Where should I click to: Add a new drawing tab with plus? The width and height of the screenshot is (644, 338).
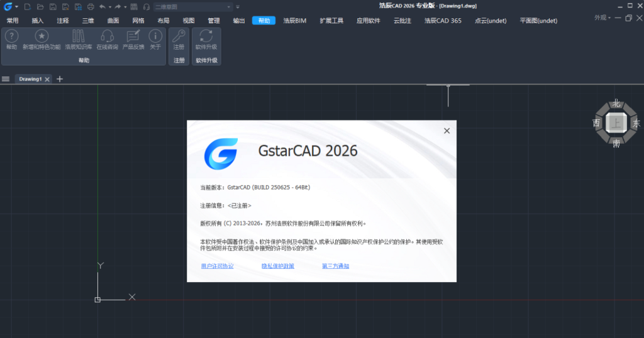tap(60, 79)
